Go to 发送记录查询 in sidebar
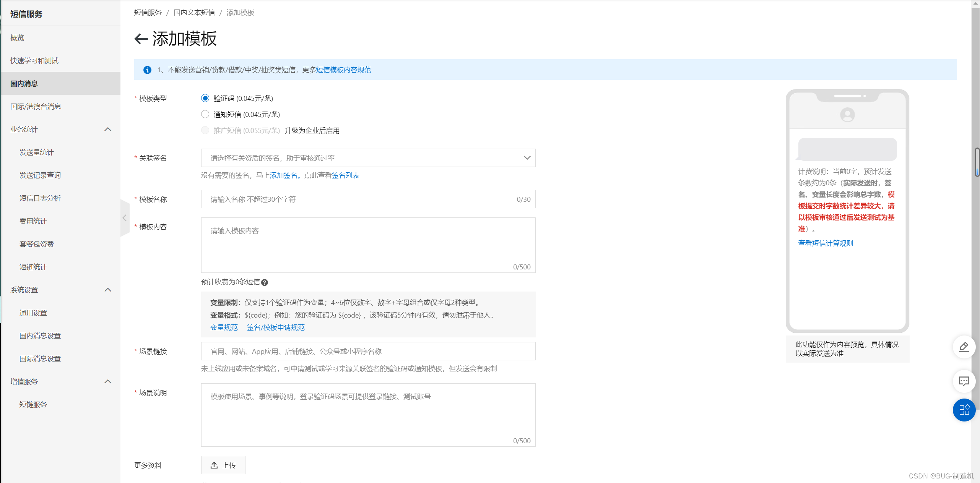Screen dimensions: 980x483 (x=40, y=175)
